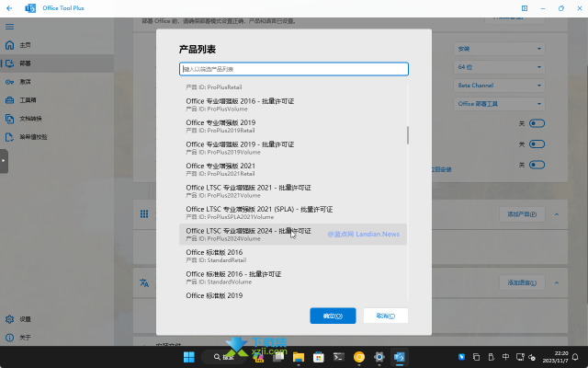Viewport: 588px width, 368px height.
Task: Select Office 专业增强版 2021 retail
Action: pos(293,169)
